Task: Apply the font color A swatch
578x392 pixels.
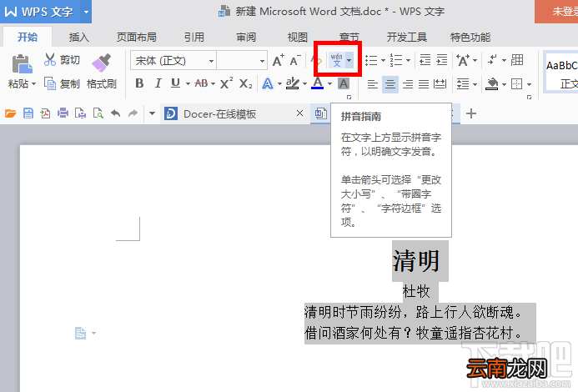Action: 318,83
